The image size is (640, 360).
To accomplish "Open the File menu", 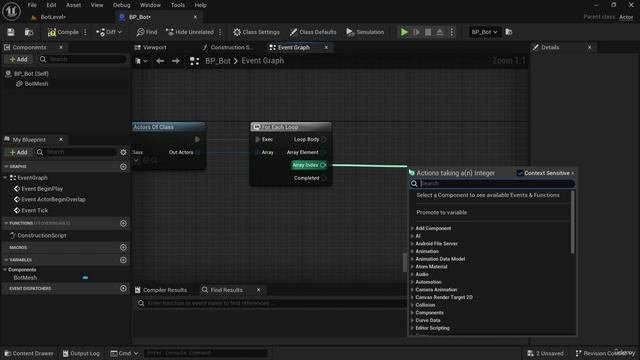I will [x=32, y=5].
